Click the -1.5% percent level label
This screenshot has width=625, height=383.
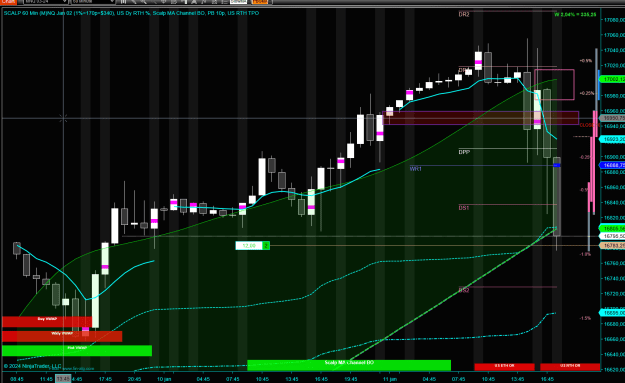(585, 318)
